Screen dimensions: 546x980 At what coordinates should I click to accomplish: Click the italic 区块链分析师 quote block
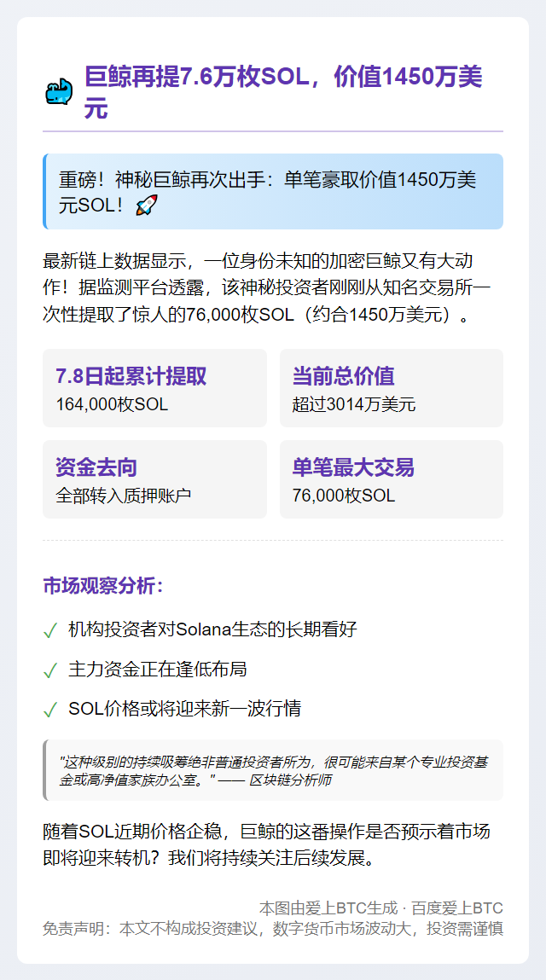pyautogui.click(x=273, y=770)
